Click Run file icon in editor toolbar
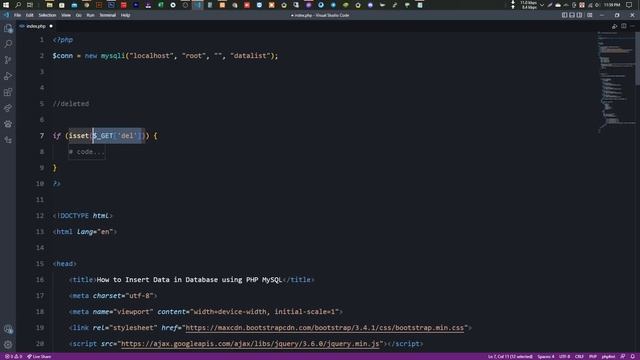 click(614, 26)
